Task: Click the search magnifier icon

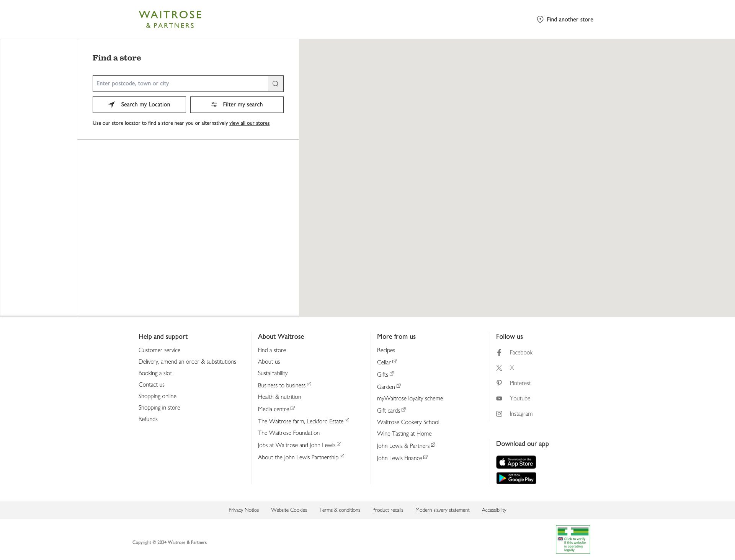Action: coord(275,83)
